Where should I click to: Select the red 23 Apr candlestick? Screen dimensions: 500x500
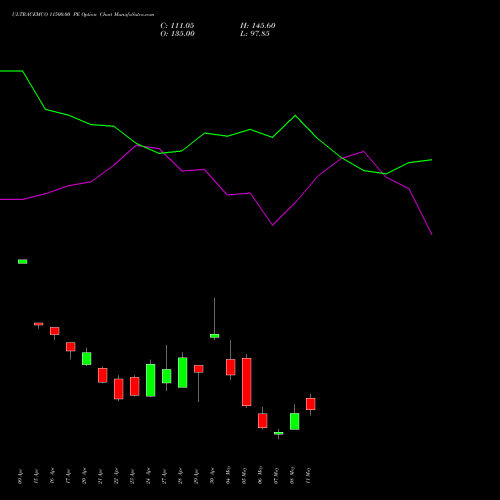(x=135, y=386)
